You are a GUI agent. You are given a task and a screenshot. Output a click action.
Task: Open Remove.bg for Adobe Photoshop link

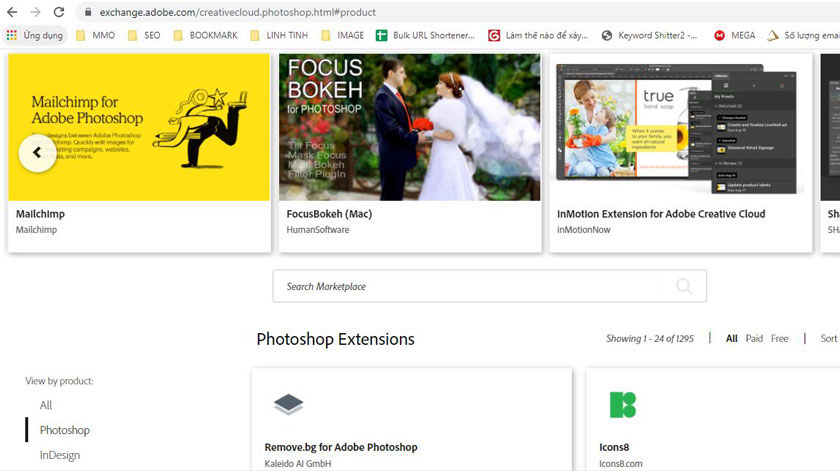[341, 447]
